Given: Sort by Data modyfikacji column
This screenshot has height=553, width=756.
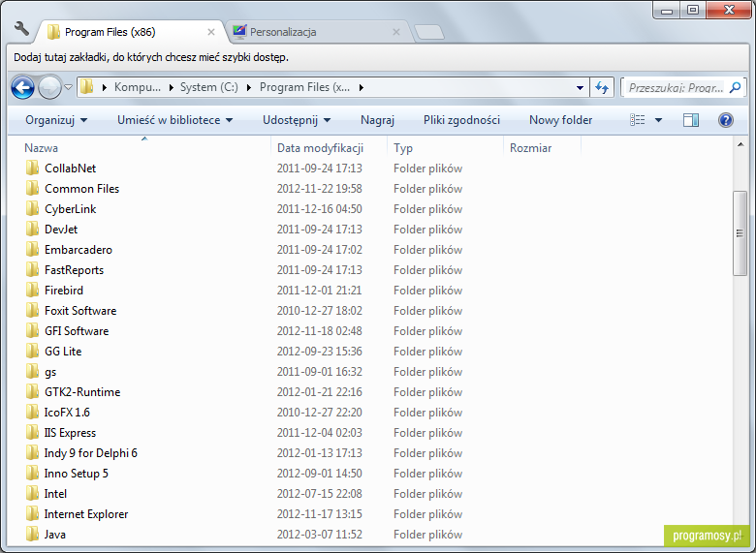Looking at the screenshot, I should pos(320,148).
